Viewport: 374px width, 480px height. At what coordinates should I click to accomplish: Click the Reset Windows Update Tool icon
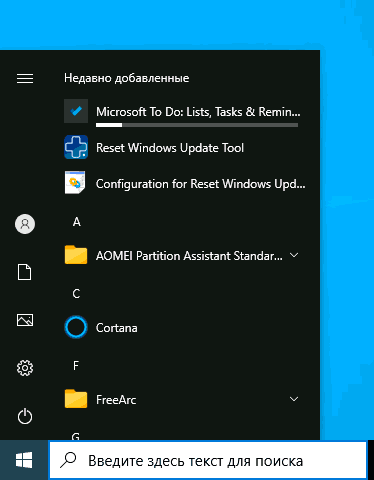pyautogui.click(x=76, y=147)
